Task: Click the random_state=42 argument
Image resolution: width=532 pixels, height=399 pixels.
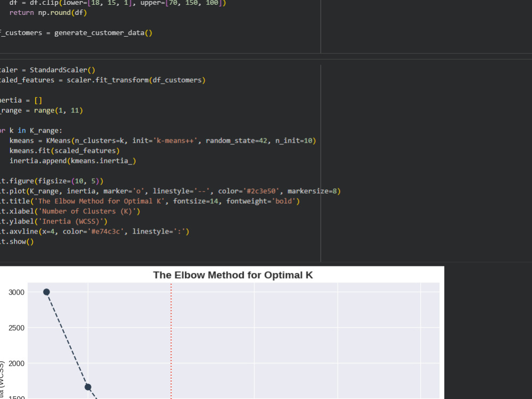Action: tap(237, 140)
